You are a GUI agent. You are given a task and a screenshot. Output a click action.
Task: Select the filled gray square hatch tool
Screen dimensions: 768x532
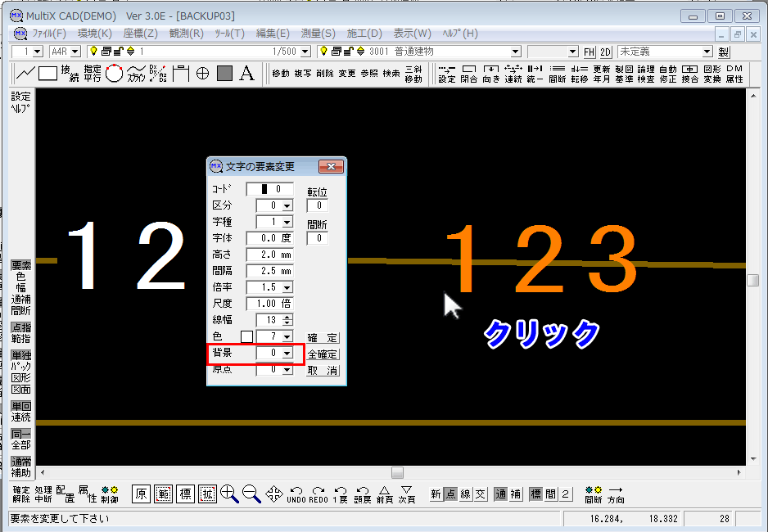[225, 74]
